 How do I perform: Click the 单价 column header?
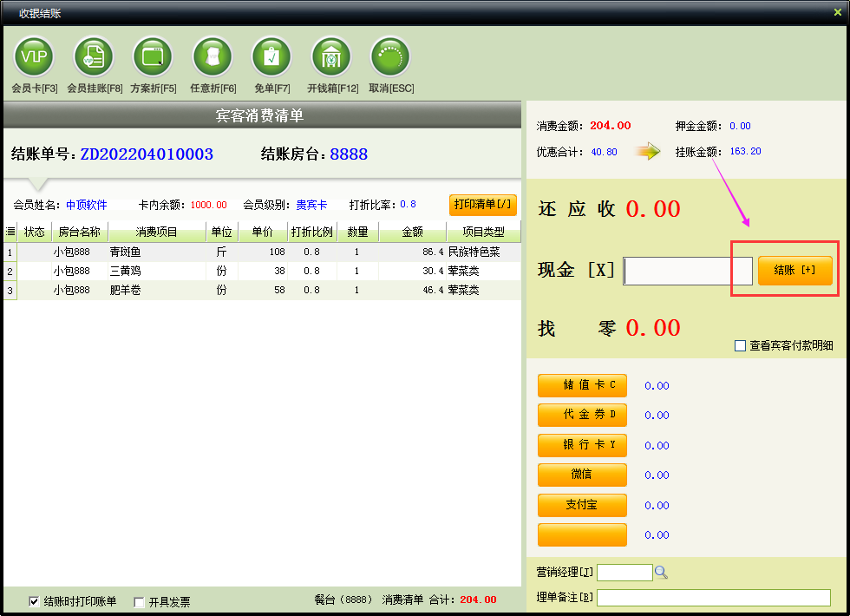coord(262,233)
